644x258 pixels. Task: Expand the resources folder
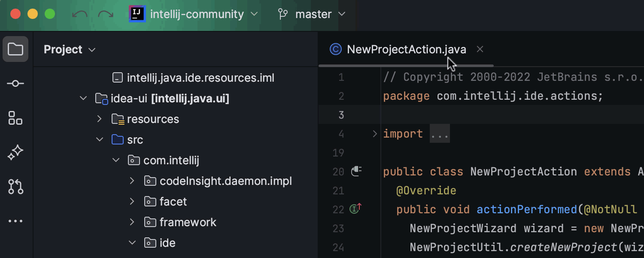[x=99, y=119]
